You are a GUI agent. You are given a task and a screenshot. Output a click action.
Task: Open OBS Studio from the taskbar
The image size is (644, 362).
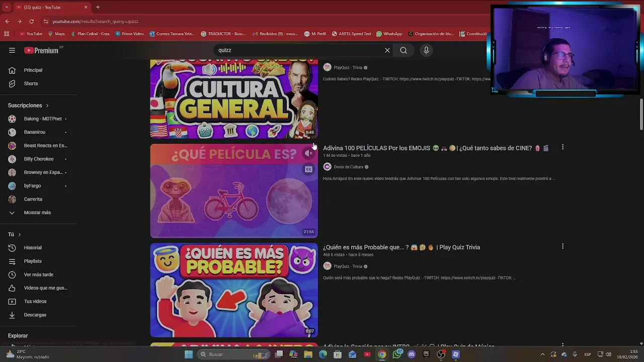click(441, 354)
